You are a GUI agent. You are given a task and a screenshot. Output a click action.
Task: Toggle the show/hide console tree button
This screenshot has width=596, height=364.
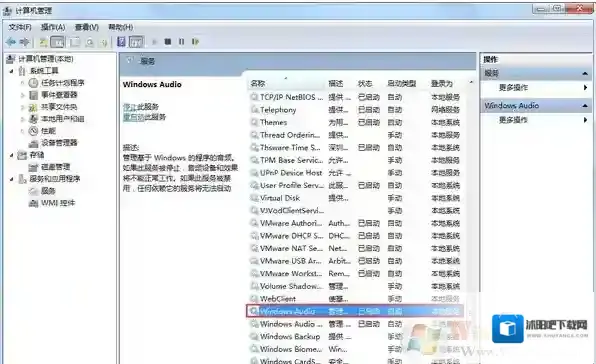click(x=57, y=42)
